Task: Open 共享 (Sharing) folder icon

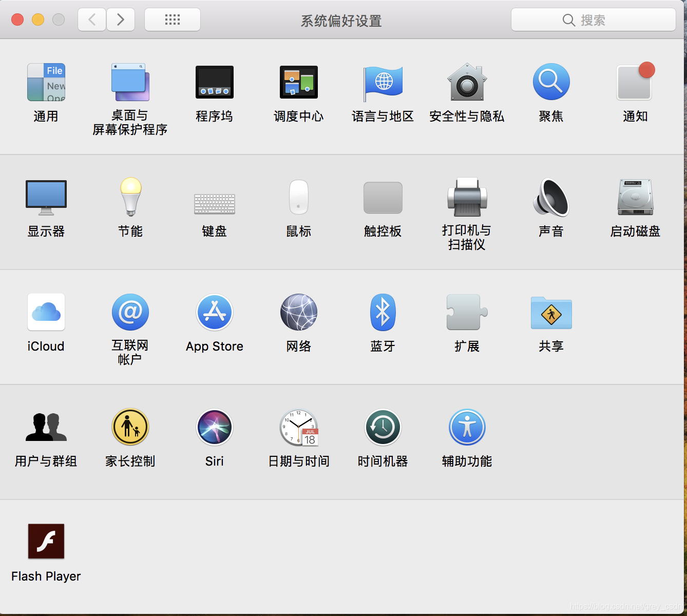Action: [x=551, y=313]
